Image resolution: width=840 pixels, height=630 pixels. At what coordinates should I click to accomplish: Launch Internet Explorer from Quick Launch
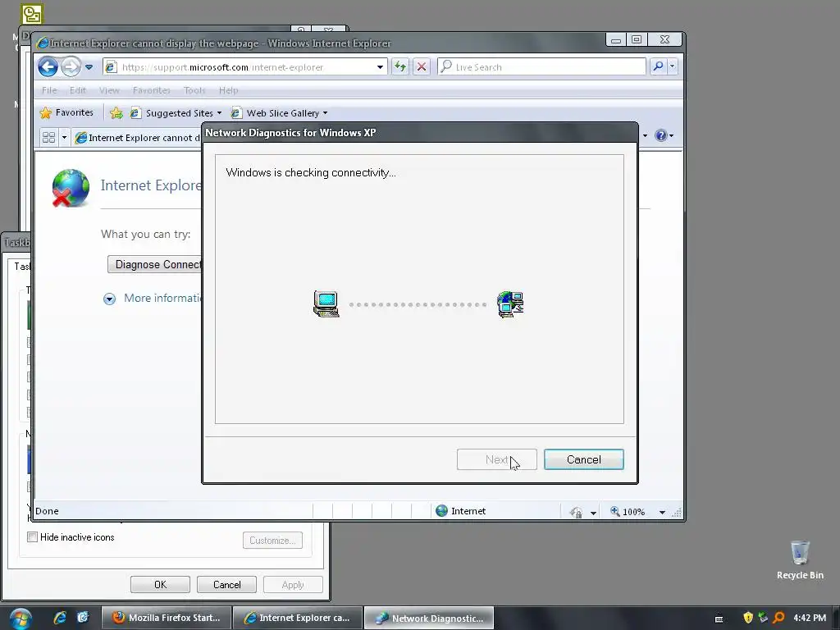pos(59,617)
